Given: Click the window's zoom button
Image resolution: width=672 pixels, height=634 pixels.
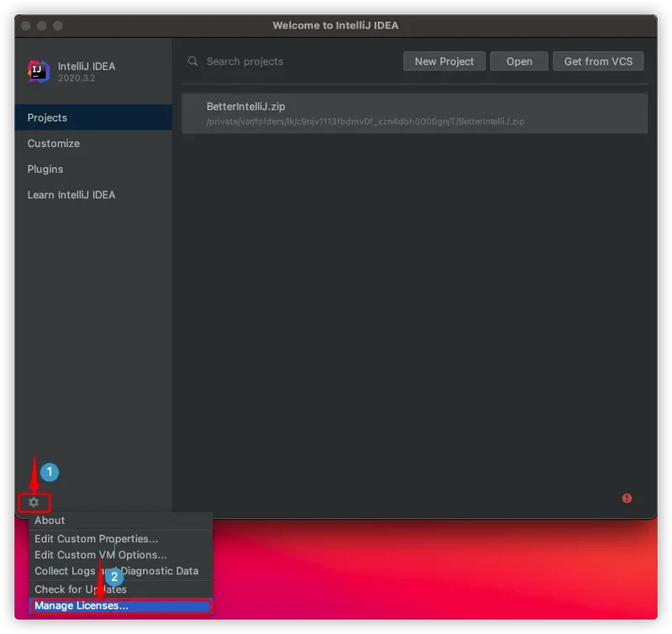Looking at the screenshot, I should [x=58, y=26].
